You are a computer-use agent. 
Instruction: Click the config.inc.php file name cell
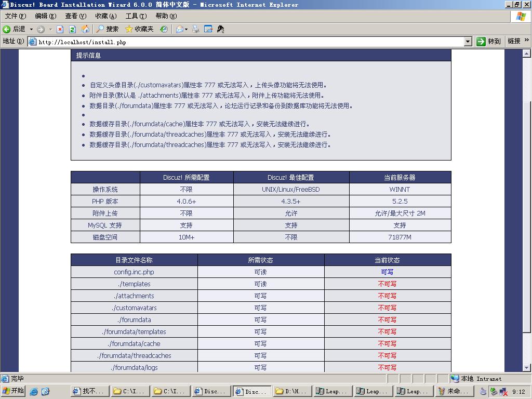[134, 272]
